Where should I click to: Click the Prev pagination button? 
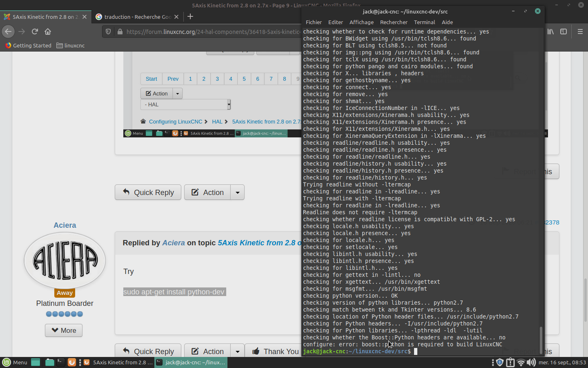pyautogui.click(x=173, y=79)
